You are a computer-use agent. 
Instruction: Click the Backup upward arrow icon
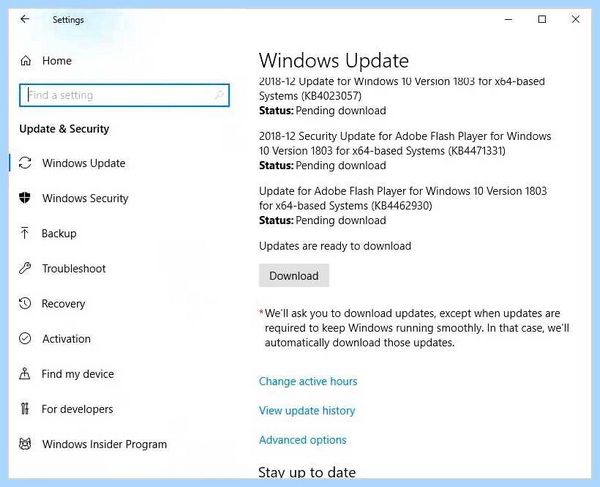point(25,233)
